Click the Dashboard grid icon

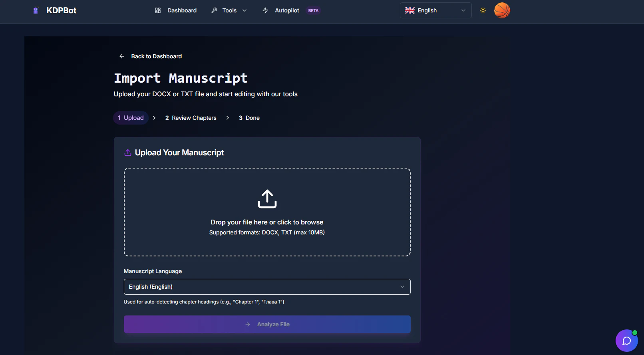[158, 10]
